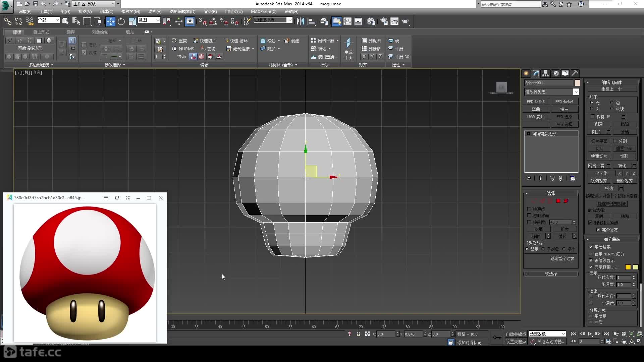Click the 快速切片 button in 编辑几何体
Viewport: 644px width, 362px height.
[599, 156]
